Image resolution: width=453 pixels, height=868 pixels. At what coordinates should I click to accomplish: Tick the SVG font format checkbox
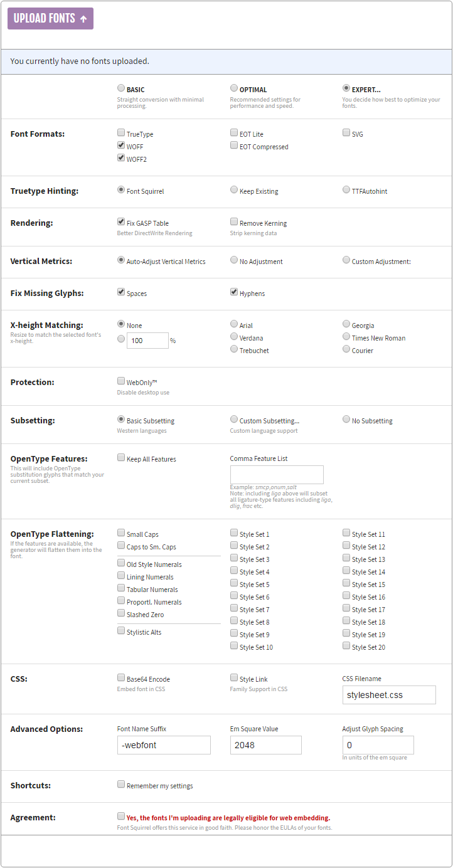coord(346,133)
